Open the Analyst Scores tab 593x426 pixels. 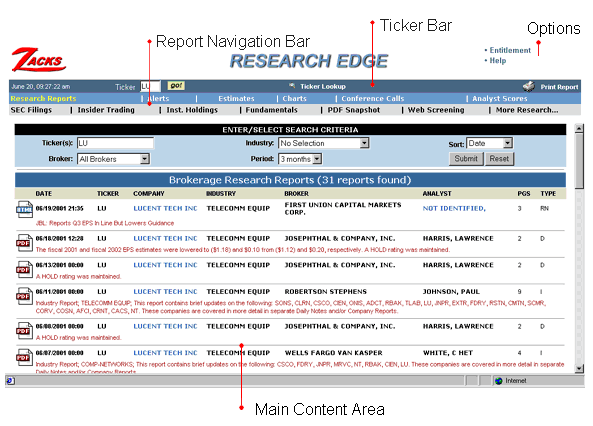500,98
